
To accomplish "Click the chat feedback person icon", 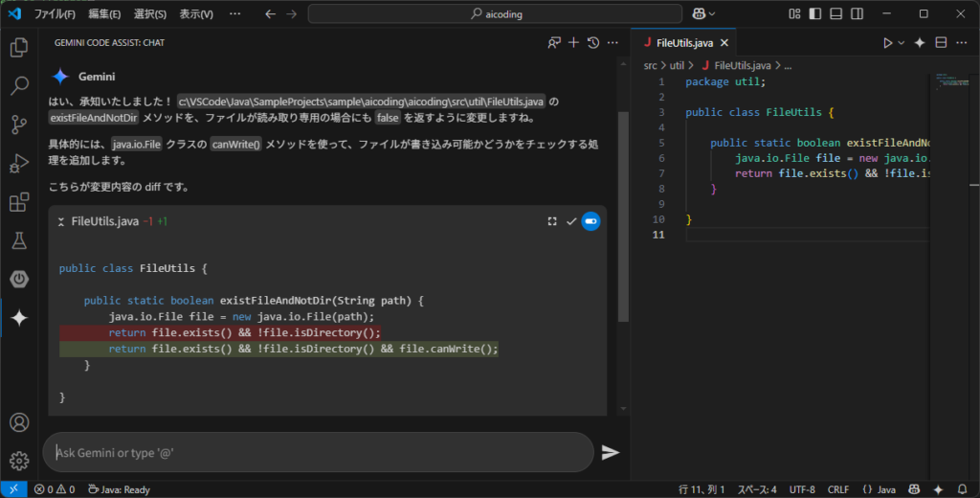I will coord(554,42).
